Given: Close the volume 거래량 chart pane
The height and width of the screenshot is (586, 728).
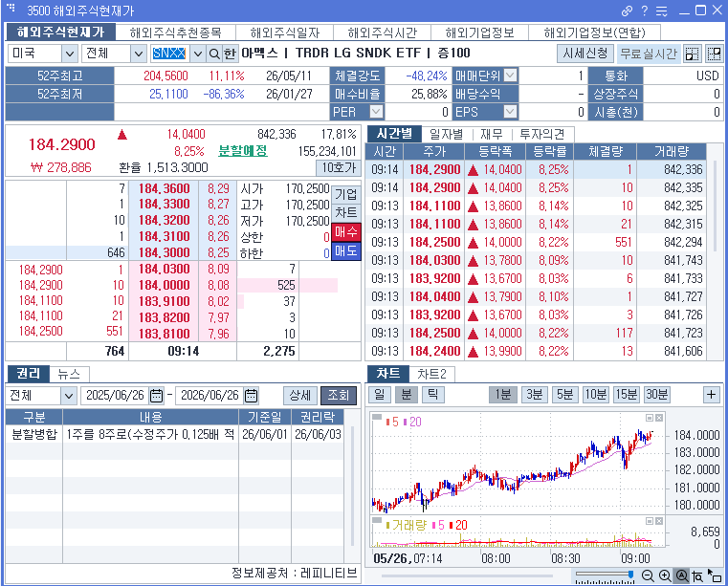Looking at the screenshot, I should (x=659, y=521).
